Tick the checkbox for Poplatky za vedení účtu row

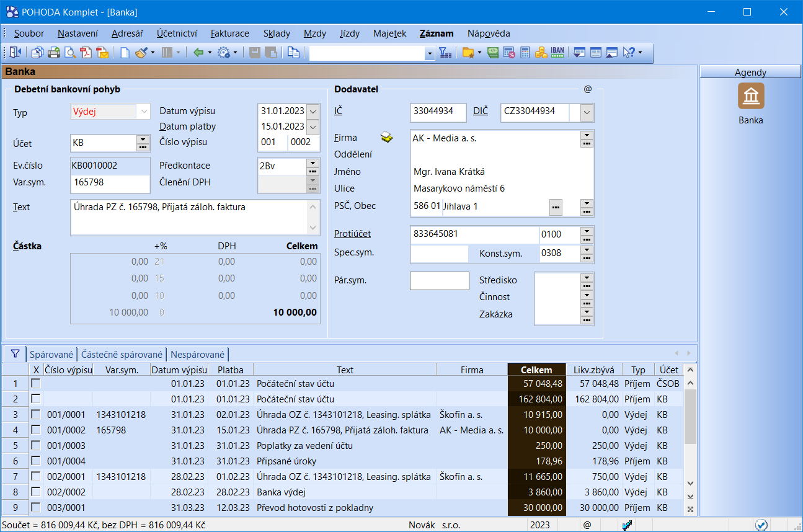(36, 445)
